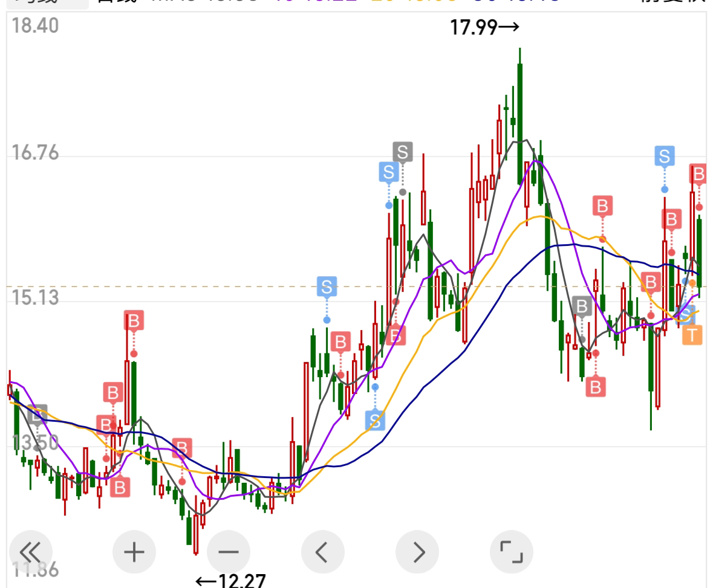Select gray B marker right of the peak

point(582,306)
